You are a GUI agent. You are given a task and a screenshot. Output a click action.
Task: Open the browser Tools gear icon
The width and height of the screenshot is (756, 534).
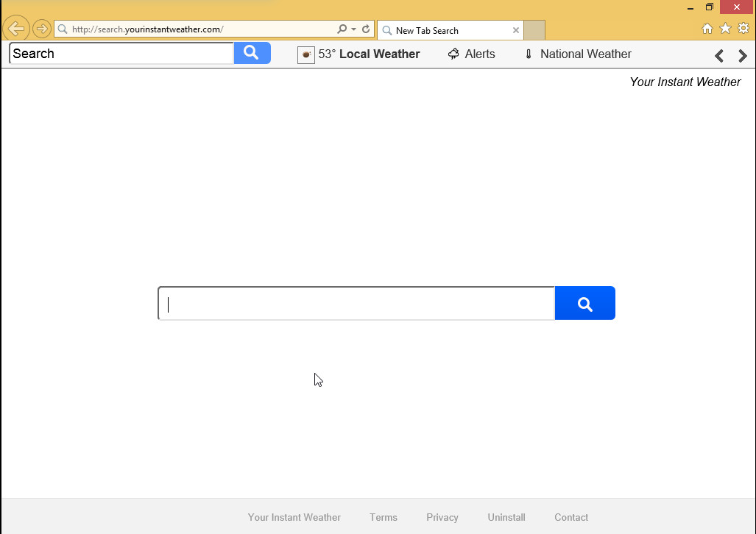pos(743,29)
